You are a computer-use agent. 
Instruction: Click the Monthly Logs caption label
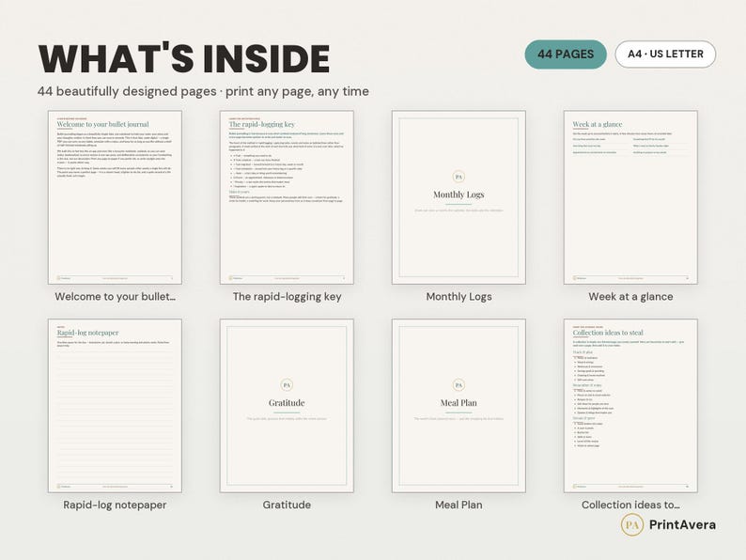[x=458, y=296]
